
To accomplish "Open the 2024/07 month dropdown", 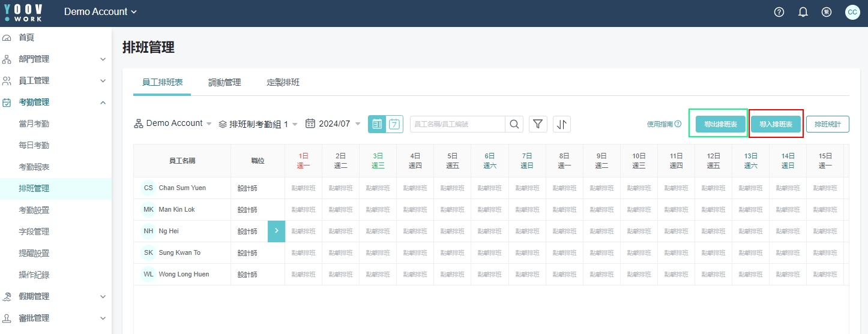I will (x=333, y=124).
